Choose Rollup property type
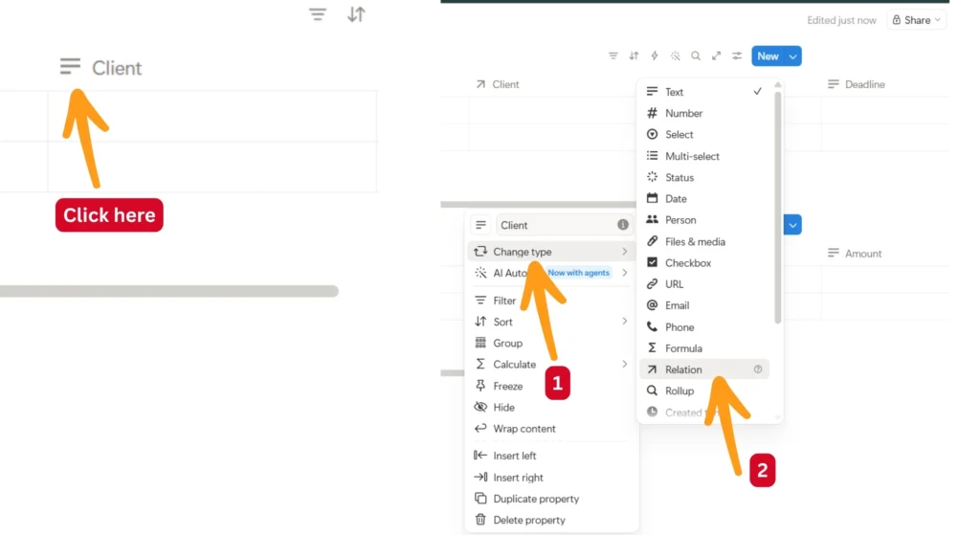980x535 pixels. tap(704, 391)
